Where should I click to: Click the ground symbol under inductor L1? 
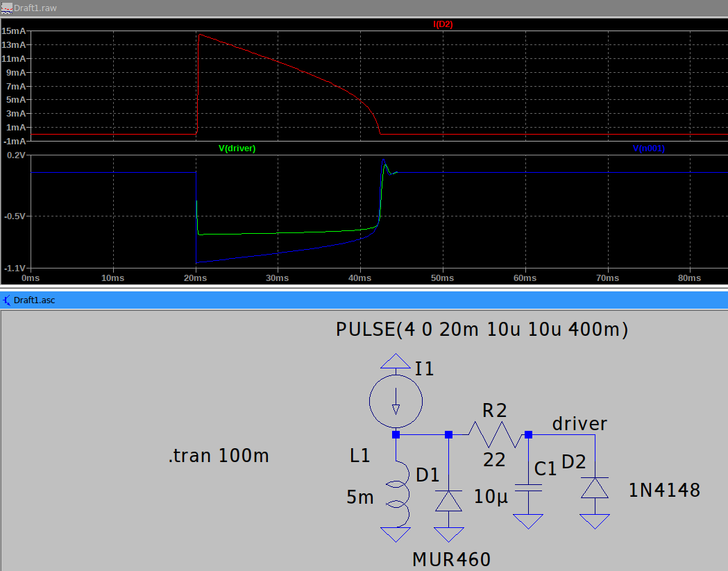point(396,534)
